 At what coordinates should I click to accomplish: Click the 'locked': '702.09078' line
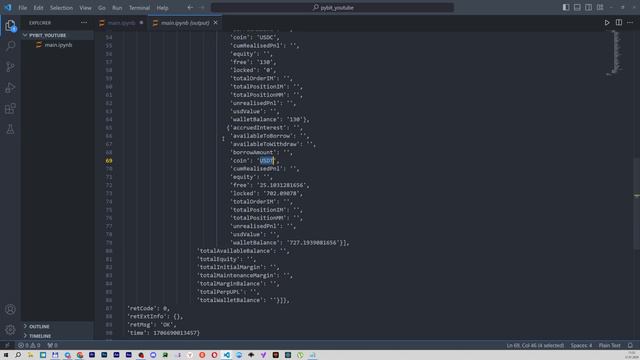[x=267, y=193]
